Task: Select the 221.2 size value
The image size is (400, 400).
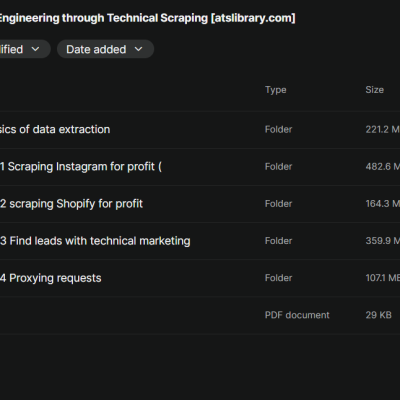Action: point(382,129)
